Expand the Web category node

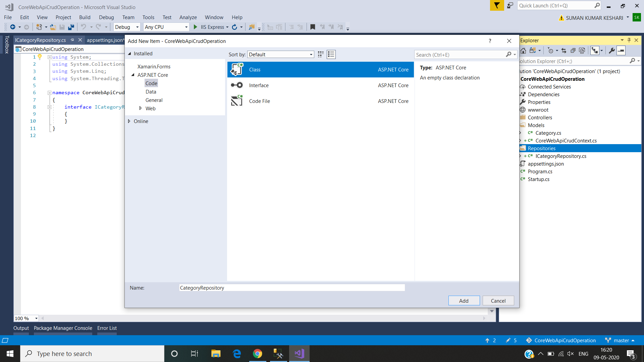(141, 108)
